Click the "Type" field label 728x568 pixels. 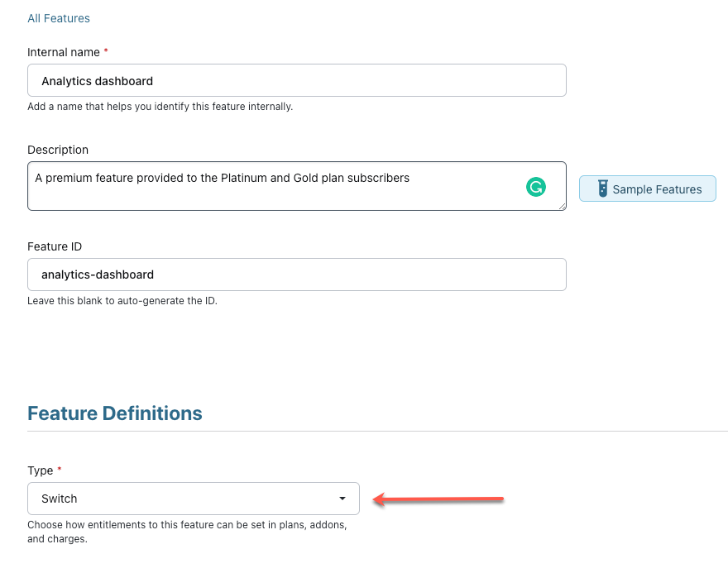(40, 470)
